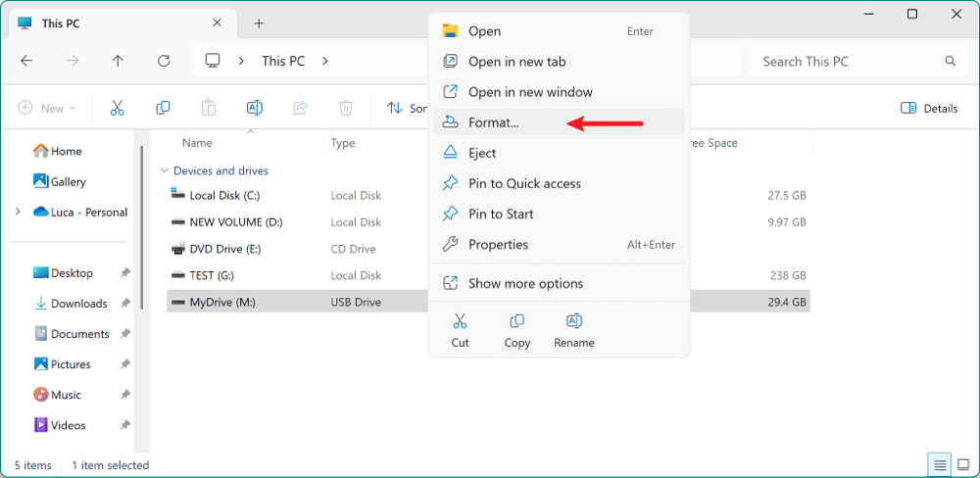Screen dimensions: 980x478
Task: Click the Local Disk (C:) drive icon
Action: click(178, 194)
